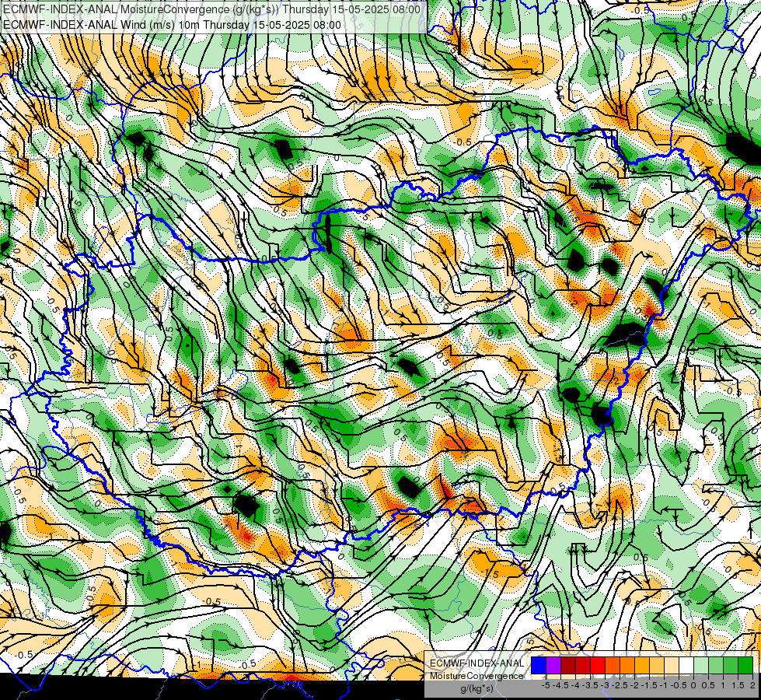Click the -2 tick label on the legend scale
This screenshot has width=761, height=700.
click(635, 685)
